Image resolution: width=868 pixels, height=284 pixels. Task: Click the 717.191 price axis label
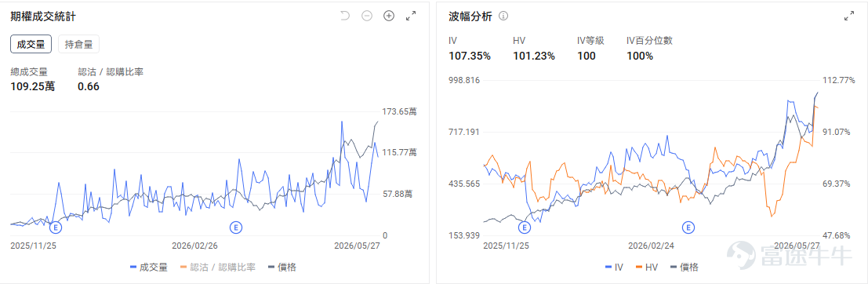click(x=464, y=132)
